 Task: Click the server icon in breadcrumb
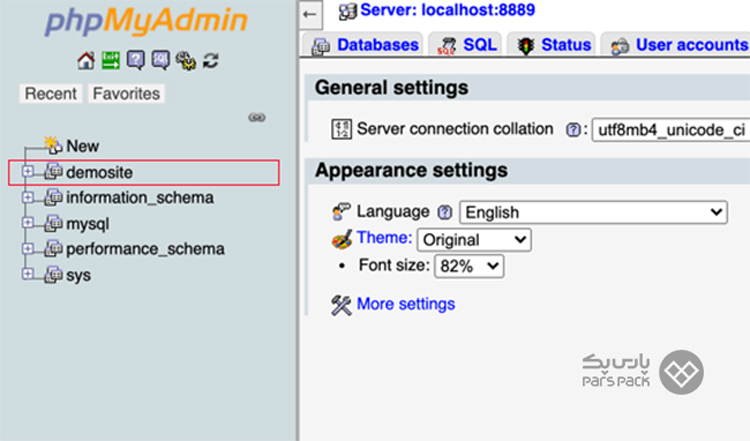click(348, 11)
